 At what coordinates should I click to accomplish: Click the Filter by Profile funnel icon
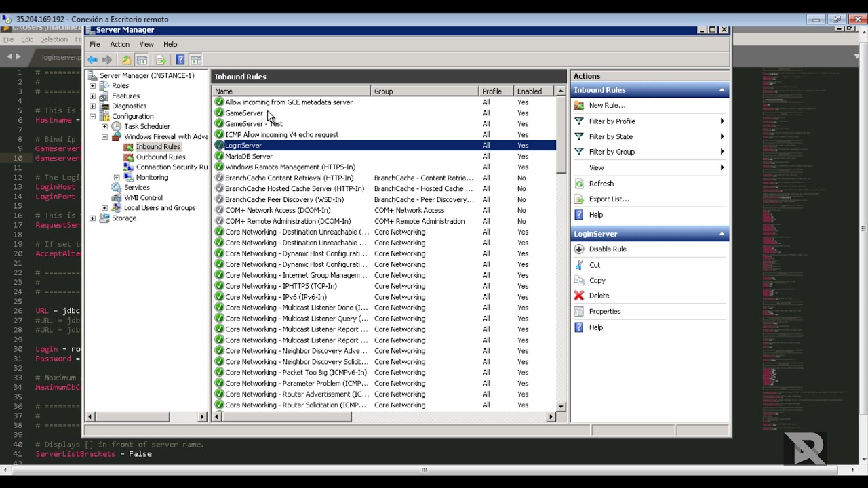[x=579, y=121]
